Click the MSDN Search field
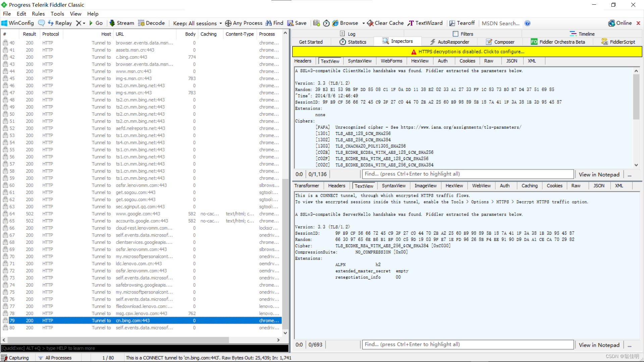The width and height of the screenshot is (644, 362). 501,23
